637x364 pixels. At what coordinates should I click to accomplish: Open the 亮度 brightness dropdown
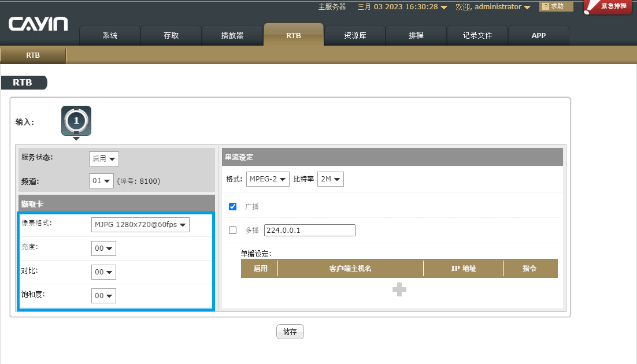tap(103, 248)
